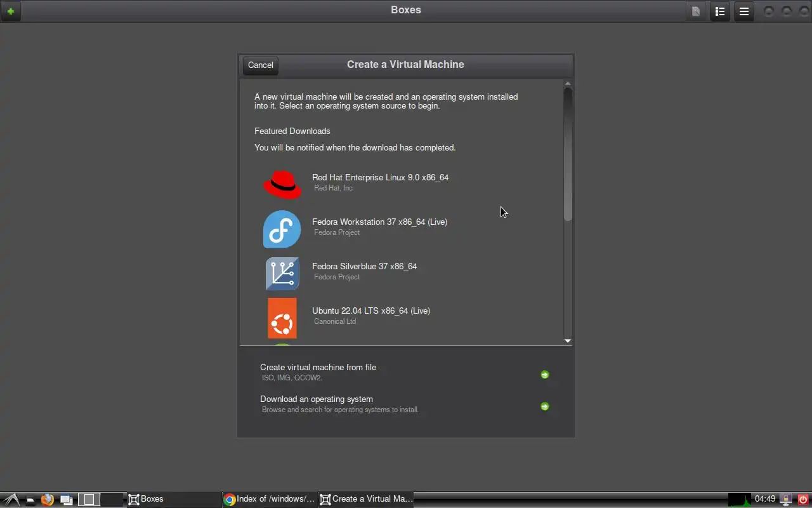Screen dimensions: 812x508
Task: Click 'Canonical Ltd' vendor label
Action: tap(335, 321)
